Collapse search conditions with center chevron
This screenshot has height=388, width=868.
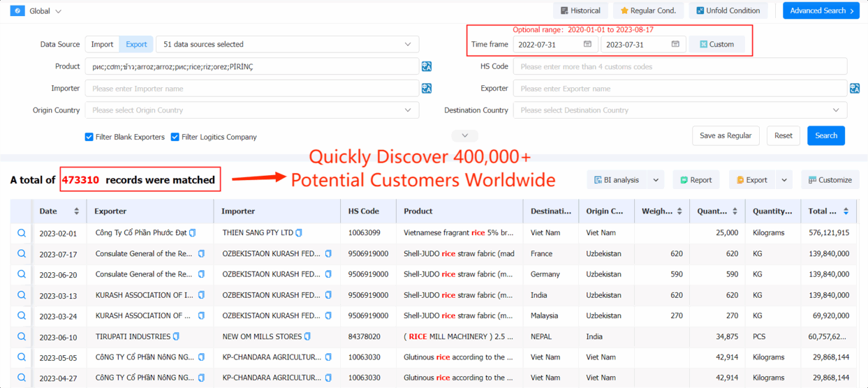465,135
